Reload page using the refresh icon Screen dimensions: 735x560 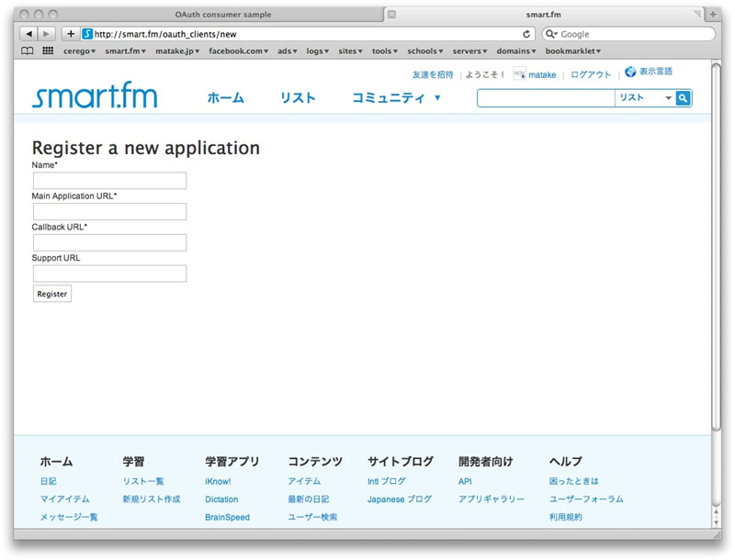pos(526,34)
